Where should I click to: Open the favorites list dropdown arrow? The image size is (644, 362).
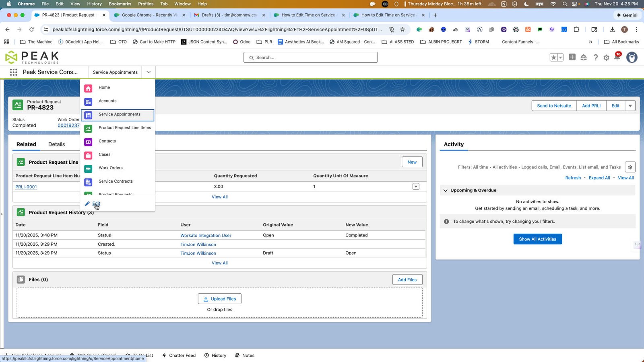click(560, 58)
